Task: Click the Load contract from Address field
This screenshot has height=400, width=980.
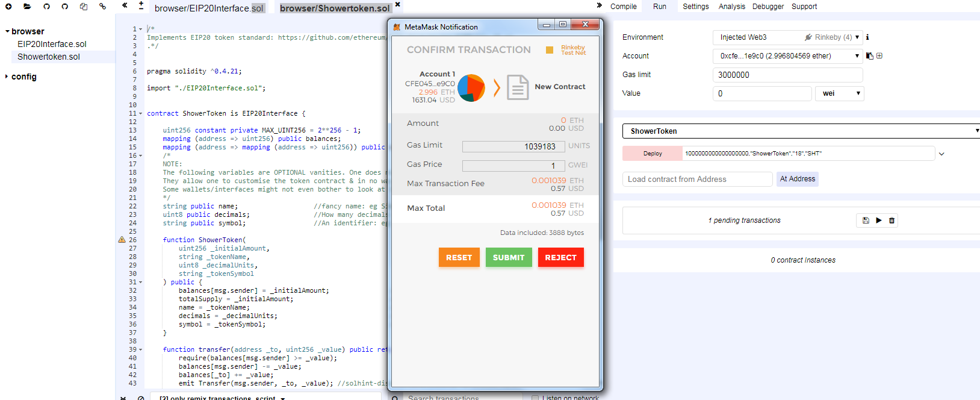Action: coord(698,179)
